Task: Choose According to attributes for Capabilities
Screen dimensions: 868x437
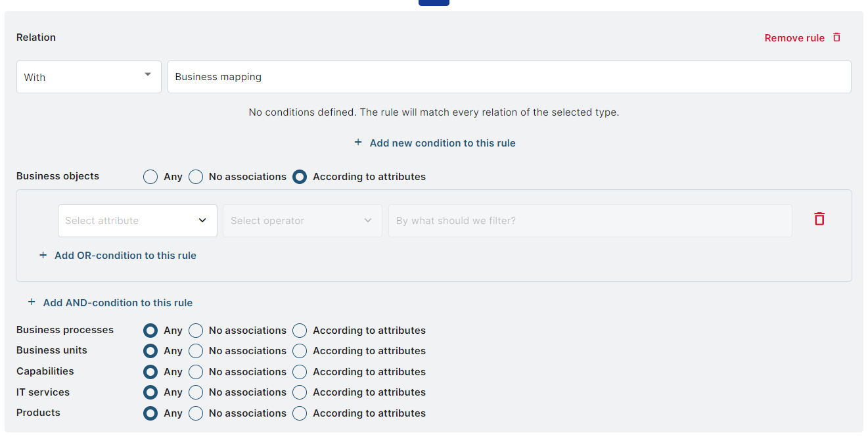Action: 300,372
